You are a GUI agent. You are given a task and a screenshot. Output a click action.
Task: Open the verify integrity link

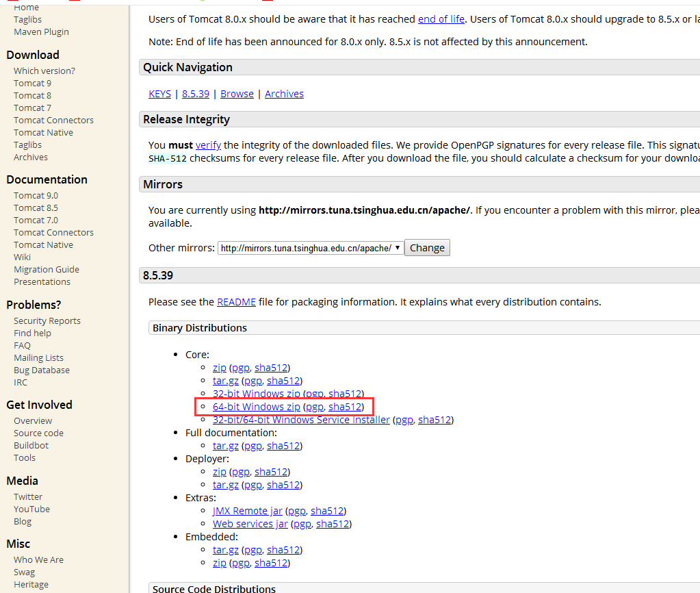coord(208,145)
